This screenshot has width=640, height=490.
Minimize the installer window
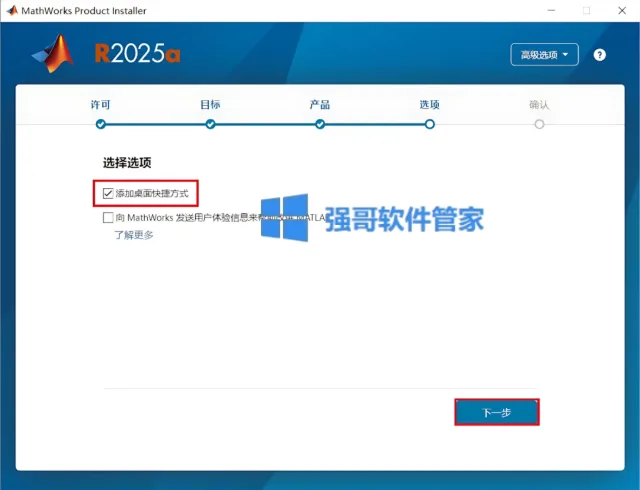551,11
